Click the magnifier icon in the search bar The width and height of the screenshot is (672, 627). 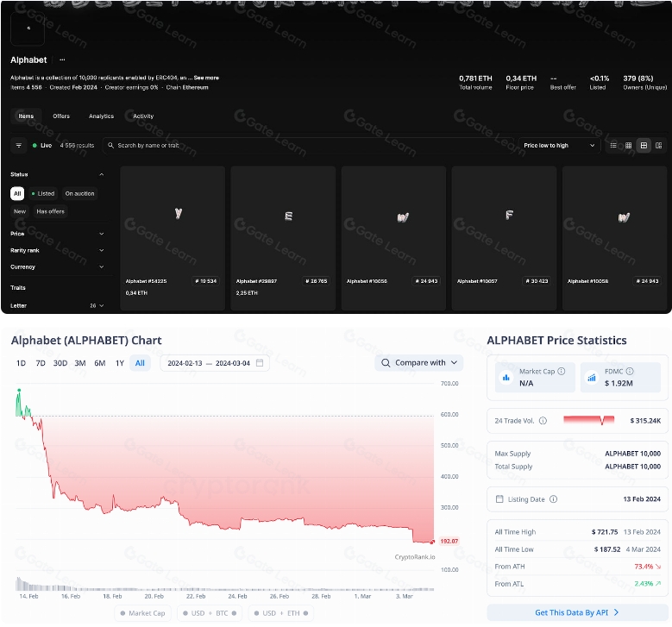pyautogui.click(x=110, y=146)
